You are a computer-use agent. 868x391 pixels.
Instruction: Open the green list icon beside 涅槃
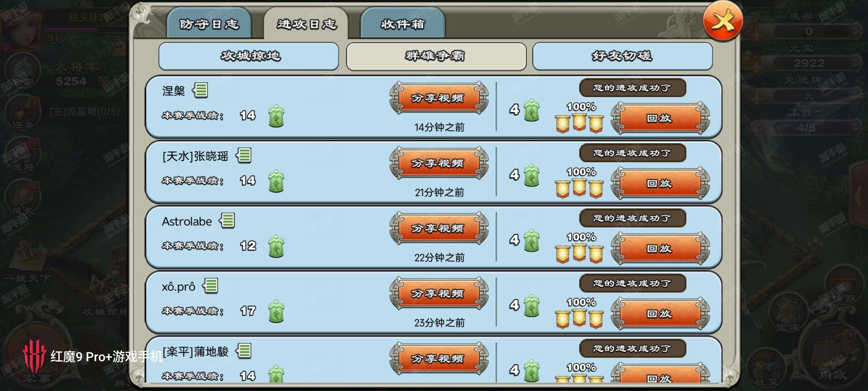coord(200,90)
